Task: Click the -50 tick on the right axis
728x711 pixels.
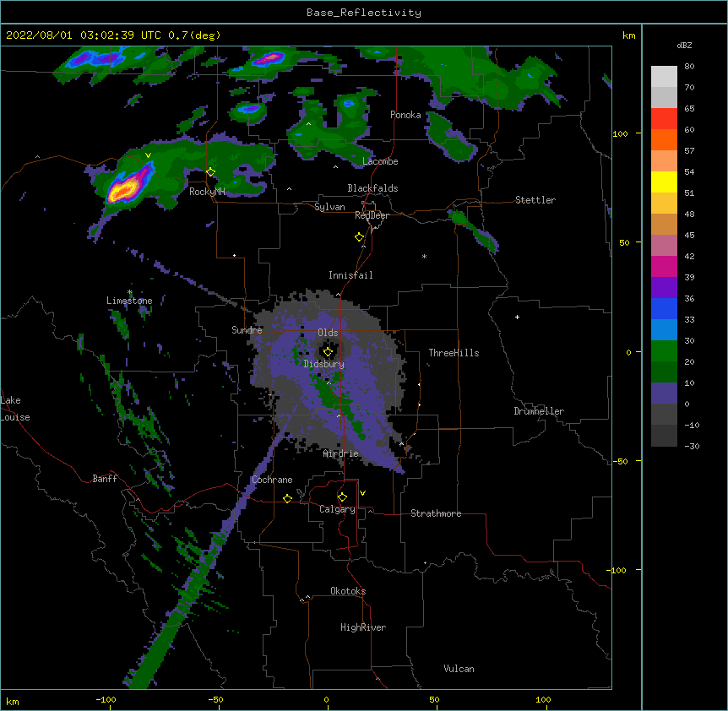Action: click(x=620, y=461)
